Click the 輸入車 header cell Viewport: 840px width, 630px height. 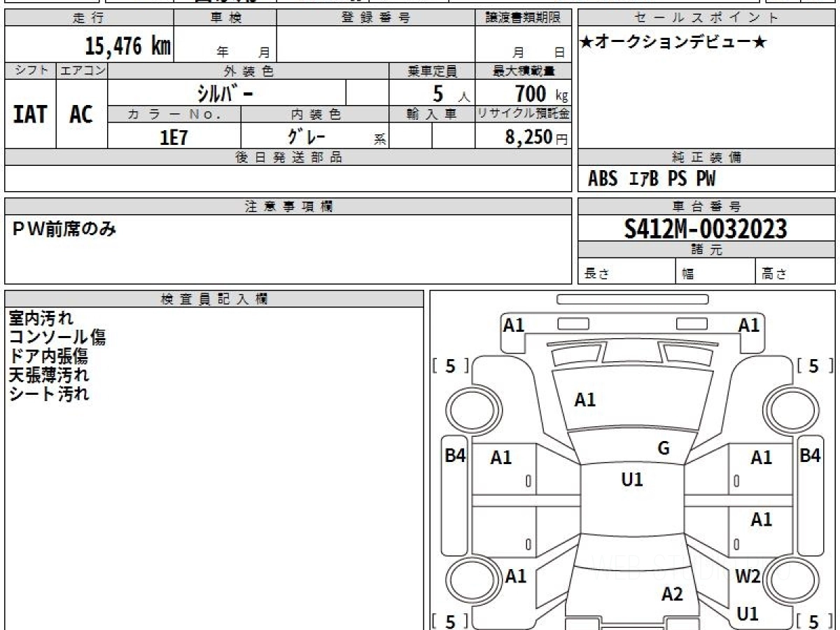(x=432, y=114)
